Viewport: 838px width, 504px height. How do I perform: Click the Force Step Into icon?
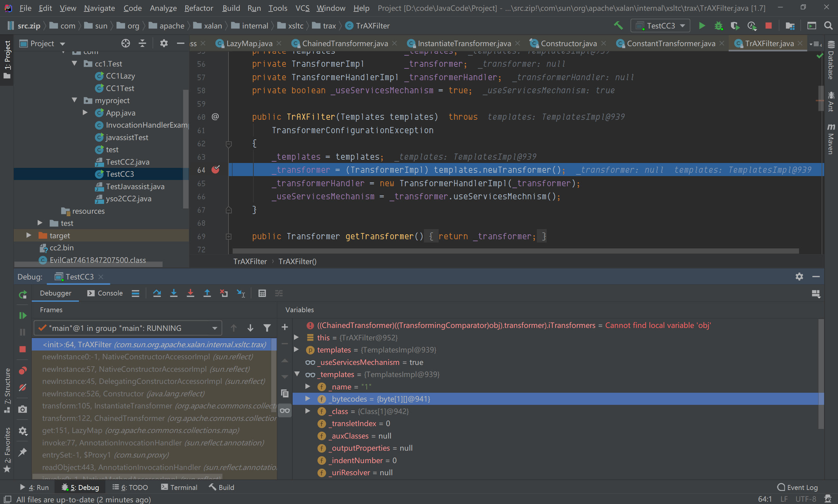pos(190,293)
